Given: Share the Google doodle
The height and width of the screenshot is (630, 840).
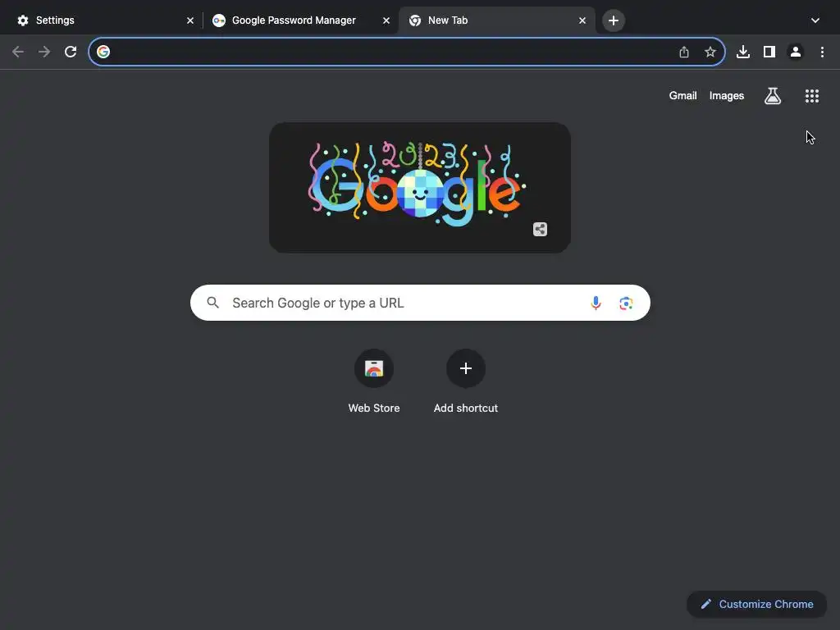Looking at the screenshot, I should point(540,230).
